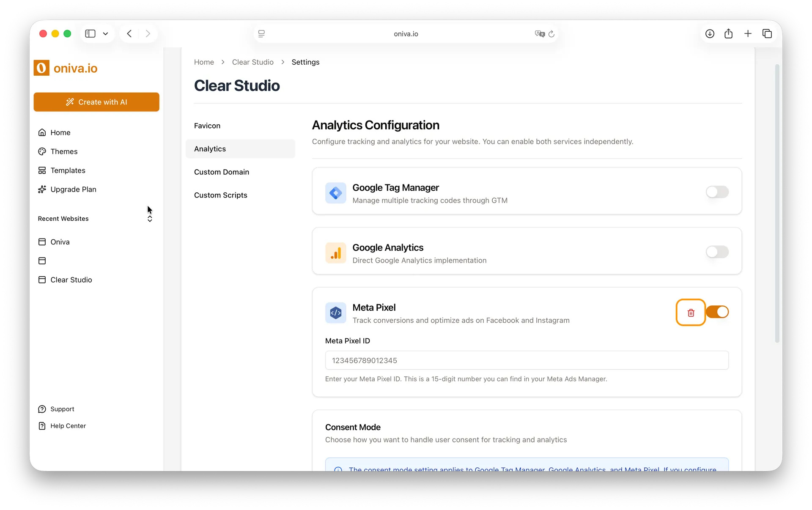This screenshot has height=510, width=812.
Task: Expand the Clear Studio breadcrumb chevron
Action: pos(282,62)
